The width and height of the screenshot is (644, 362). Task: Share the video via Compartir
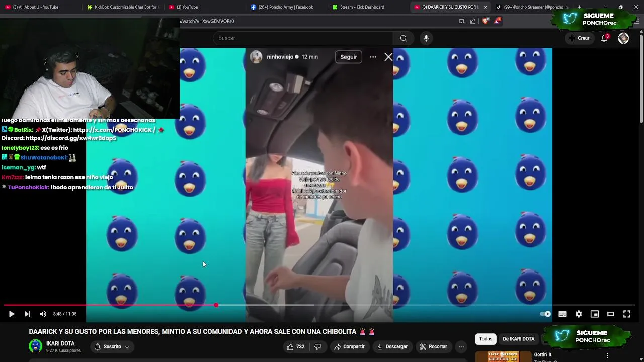(x=349, y=346)
